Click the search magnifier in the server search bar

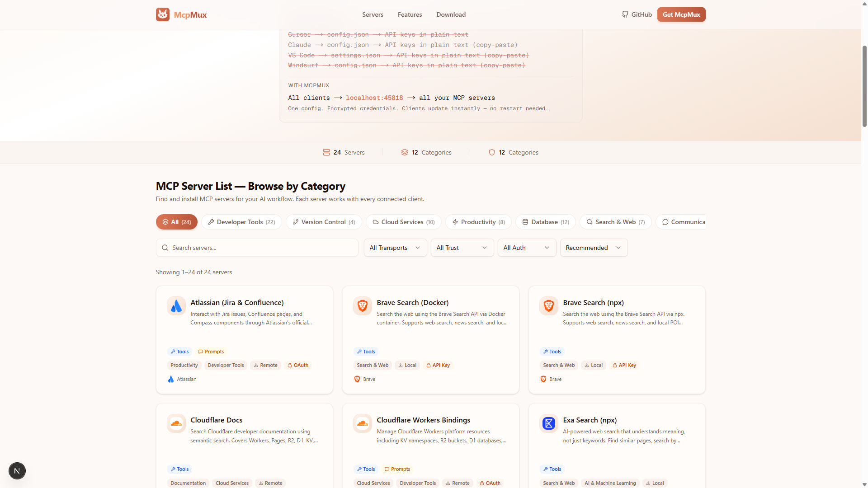tap(165, 247)
